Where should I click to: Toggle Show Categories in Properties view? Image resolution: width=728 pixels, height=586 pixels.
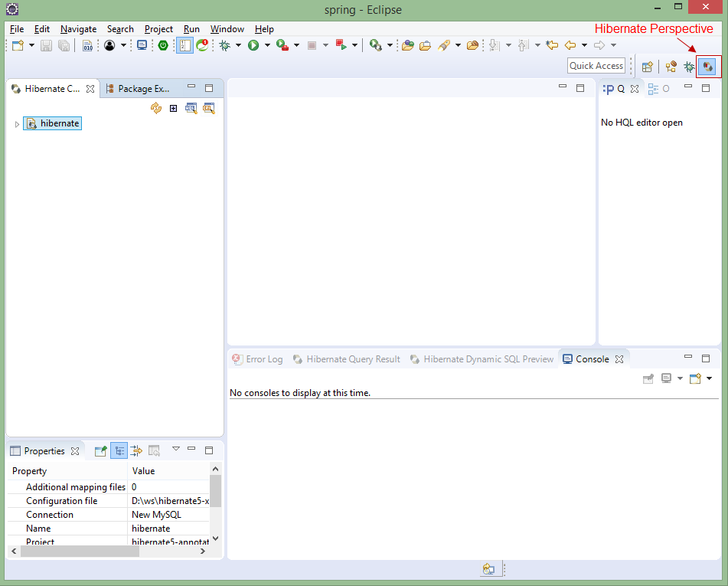point(119,450)
